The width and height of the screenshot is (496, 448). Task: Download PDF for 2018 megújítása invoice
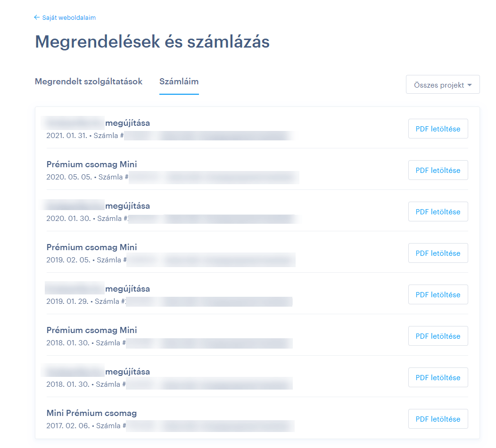point(438,377)
